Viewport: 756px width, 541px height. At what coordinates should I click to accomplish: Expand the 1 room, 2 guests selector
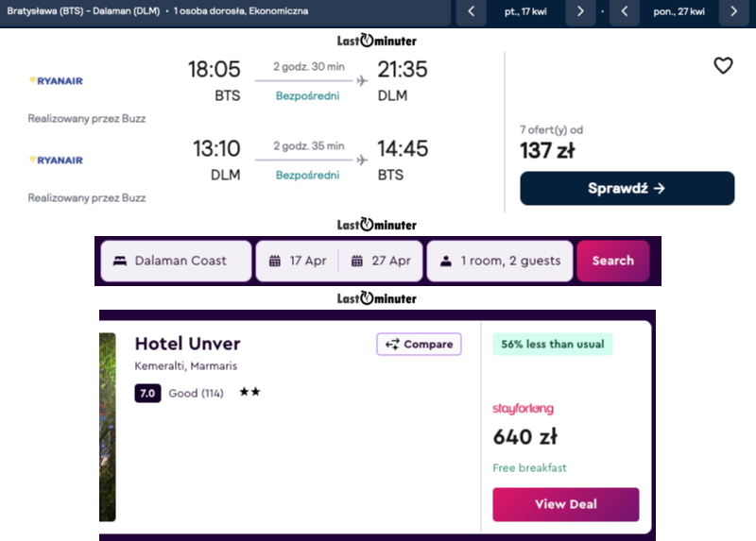500,261
